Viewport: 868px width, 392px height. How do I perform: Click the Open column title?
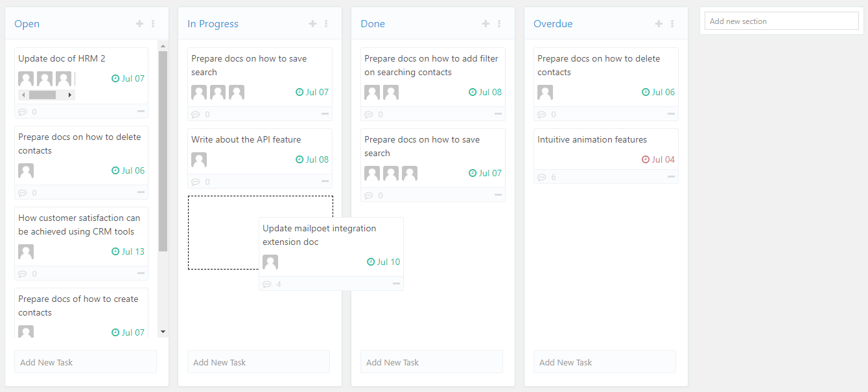click(27, 24)
